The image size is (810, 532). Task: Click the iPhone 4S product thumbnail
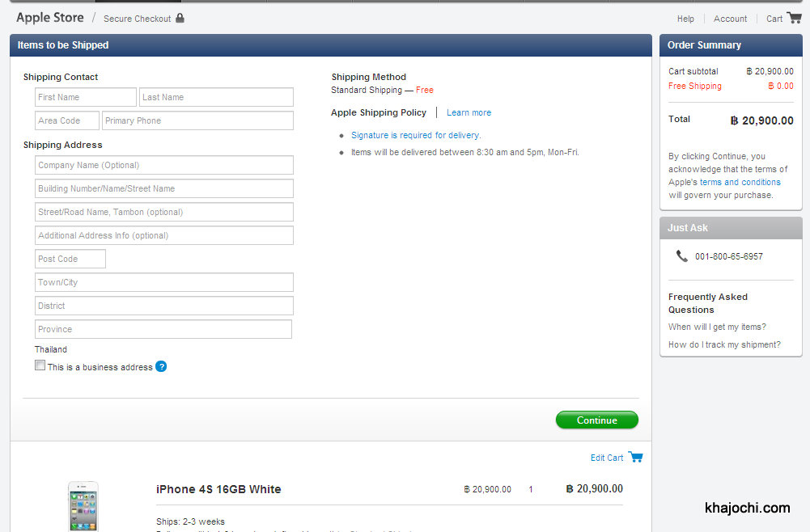click(83, 505)
